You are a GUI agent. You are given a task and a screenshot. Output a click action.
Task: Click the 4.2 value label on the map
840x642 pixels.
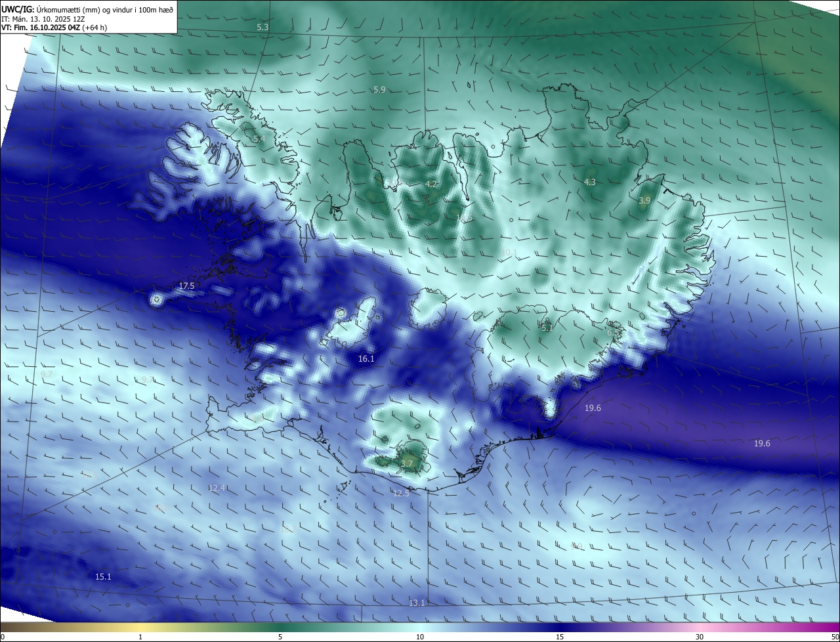point(431,184)
